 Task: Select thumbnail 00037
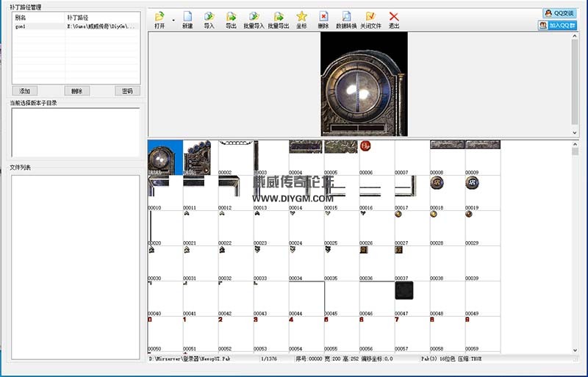tap(412, 263)
